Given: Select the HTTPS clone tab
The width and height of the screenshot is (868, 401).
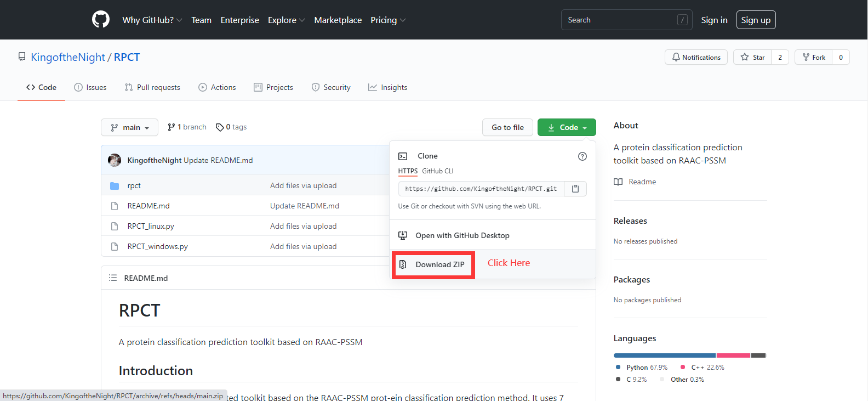Looking at the screenshot, I should tap(408, 171).
